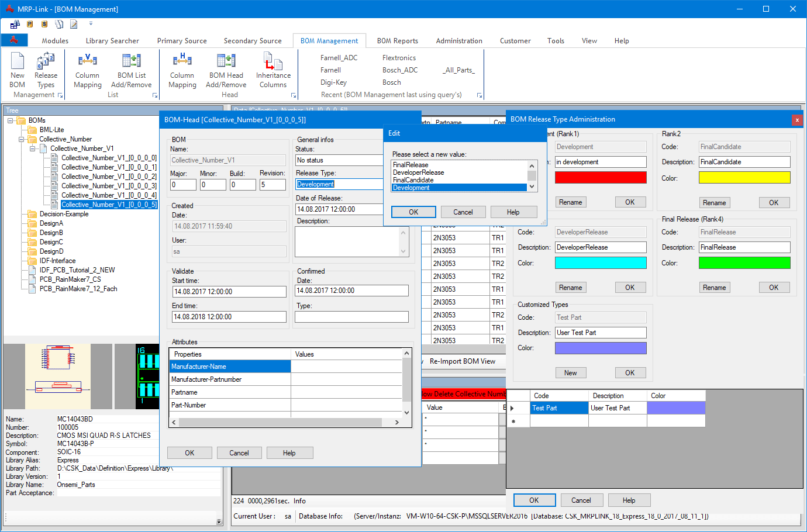Image resolution: width=807 pixels, height=532 pixels.
Task: Open the Library Searcher tab
Action: (x=112, y=41)
